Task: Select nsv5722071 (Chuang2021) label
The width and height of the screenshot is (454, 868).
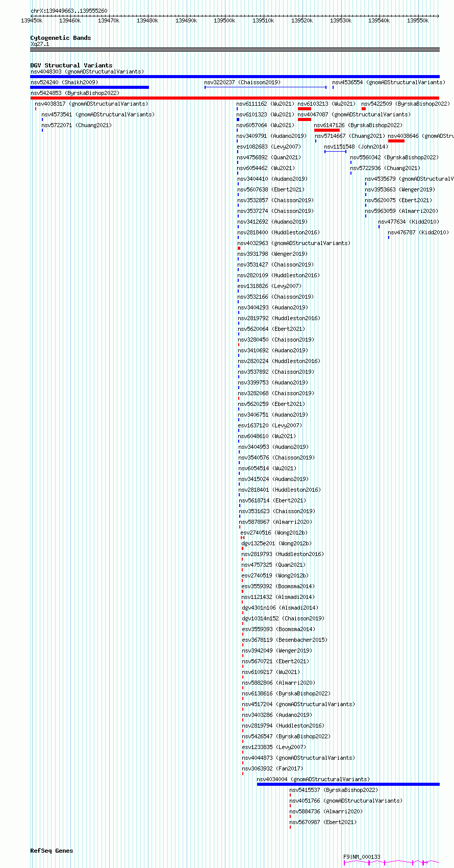Action: (x=77, y=125)
